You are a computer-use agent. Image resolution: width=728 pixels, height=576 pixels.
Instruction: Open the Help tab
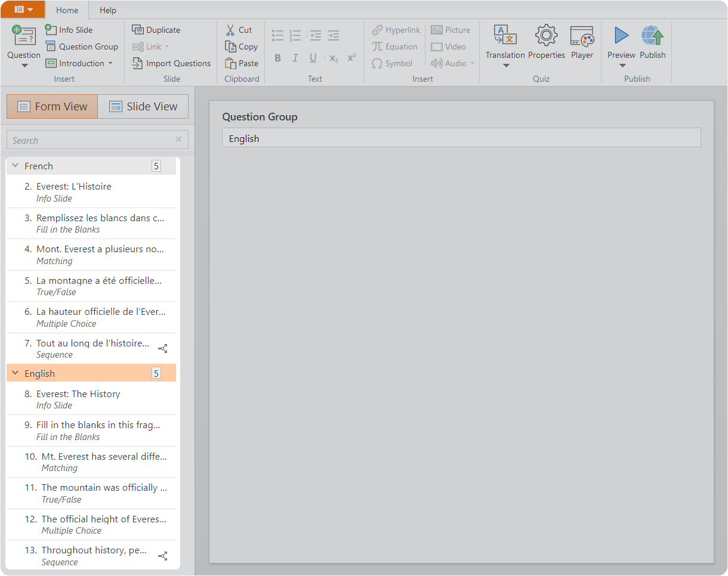click(108, 10)
